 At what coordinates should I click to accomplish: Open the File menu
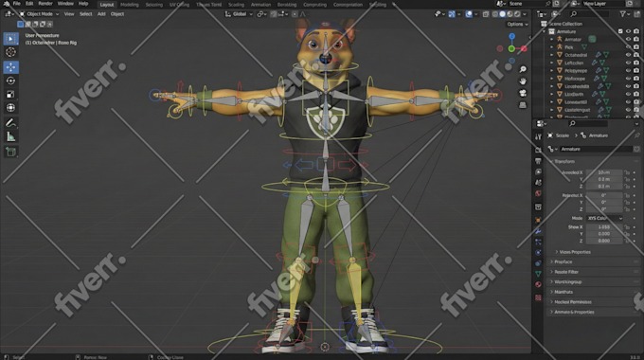(x=17, y=3)
